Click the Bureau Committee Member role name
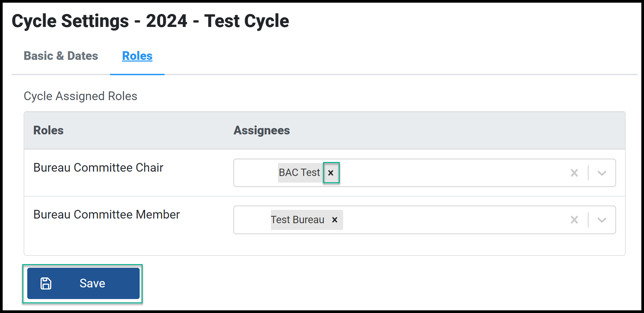 point(106,215)
